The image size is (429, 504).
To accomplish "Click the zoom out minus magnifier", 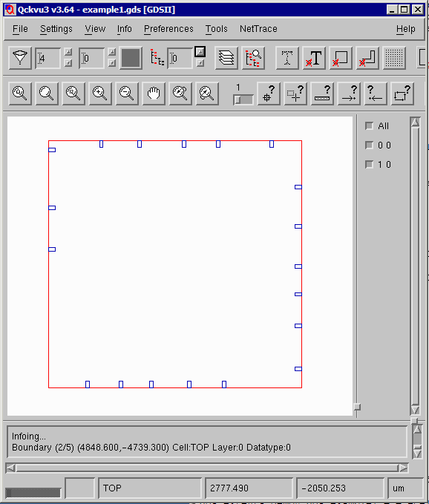I will (x=127, y=94).
